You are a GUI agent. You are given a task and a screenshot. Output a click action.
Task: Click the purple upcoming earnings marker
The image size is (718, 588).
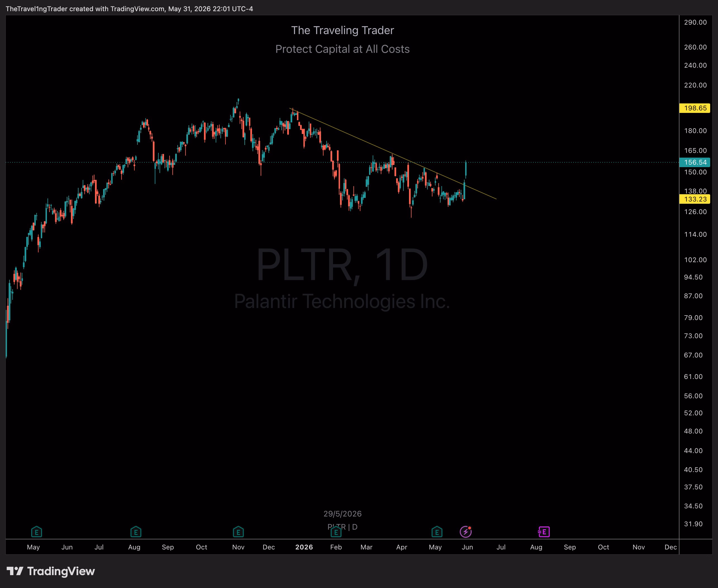pos(544,532)
